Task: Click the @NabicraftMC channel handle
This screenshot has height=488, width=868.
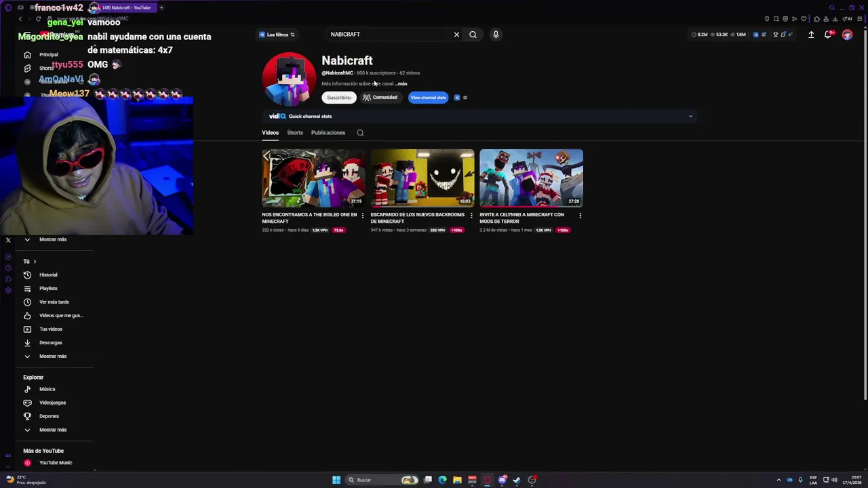Action: pos(337,73)
